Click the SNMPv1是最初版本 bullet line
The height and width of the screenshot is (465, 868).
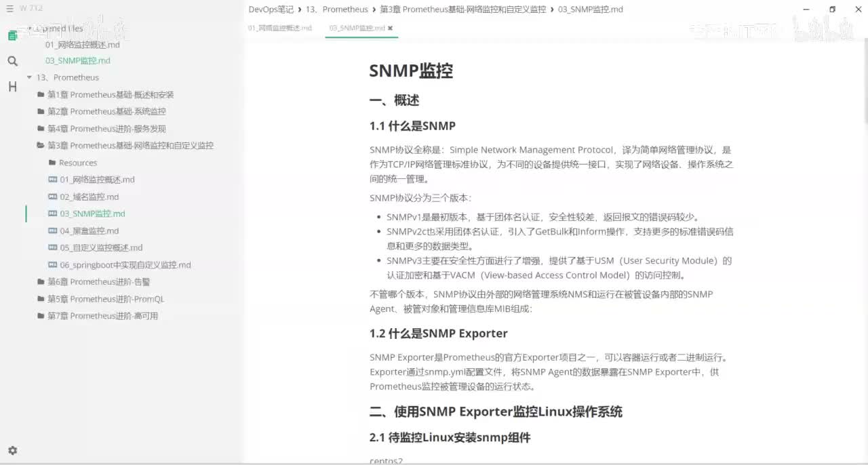[x=542, y=217]
